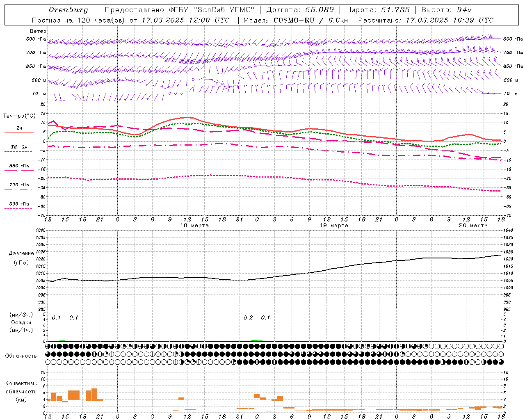The height and width of the screenshot is (420, 525).
Task: Select the text "Предоставлено ФГБУ "ЗапСиб УГМС""
Action: [180, 10]
